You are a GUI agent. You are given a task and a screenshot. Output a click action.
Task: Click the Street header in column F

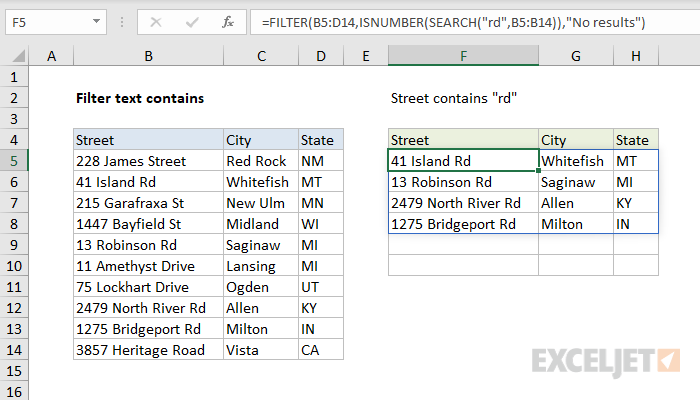(x=463, y=140)
